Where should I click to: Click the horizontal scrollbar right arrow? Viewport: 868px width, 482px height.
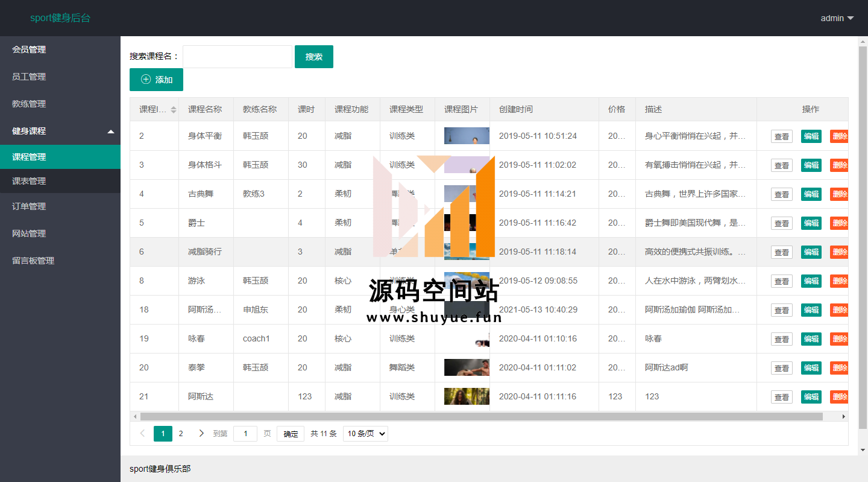(x=843, y=416)
